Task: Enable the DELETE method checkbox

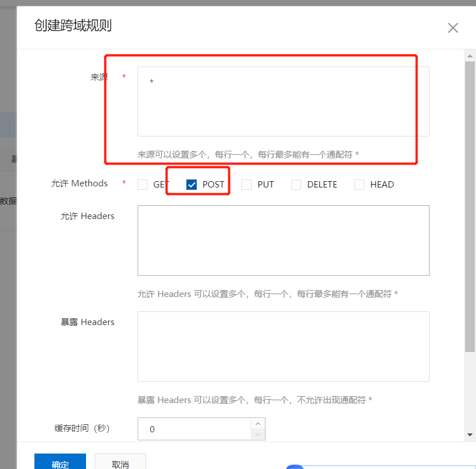Action: (296, 184)
